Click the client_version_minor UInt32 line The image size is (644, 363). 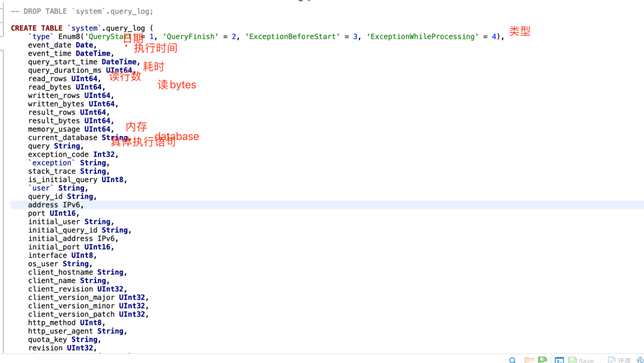(88, 306)
